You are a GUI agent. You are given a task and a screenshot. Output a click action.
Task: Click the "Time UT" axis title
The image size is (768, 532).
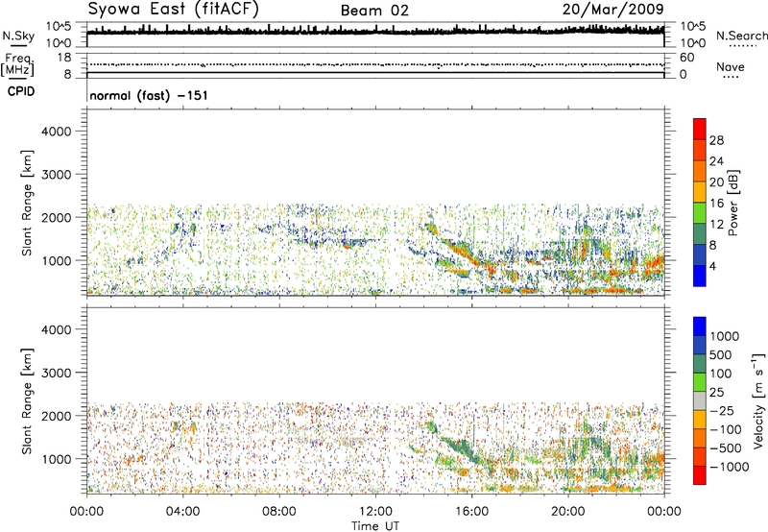pos(375,526)
